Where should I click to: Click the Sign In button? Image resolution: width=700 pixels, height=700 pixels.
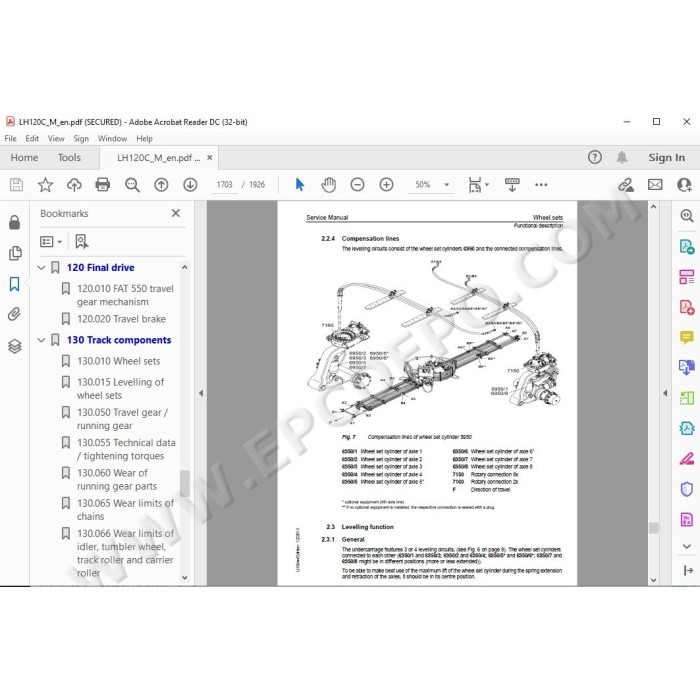click(x=667, y=157)
